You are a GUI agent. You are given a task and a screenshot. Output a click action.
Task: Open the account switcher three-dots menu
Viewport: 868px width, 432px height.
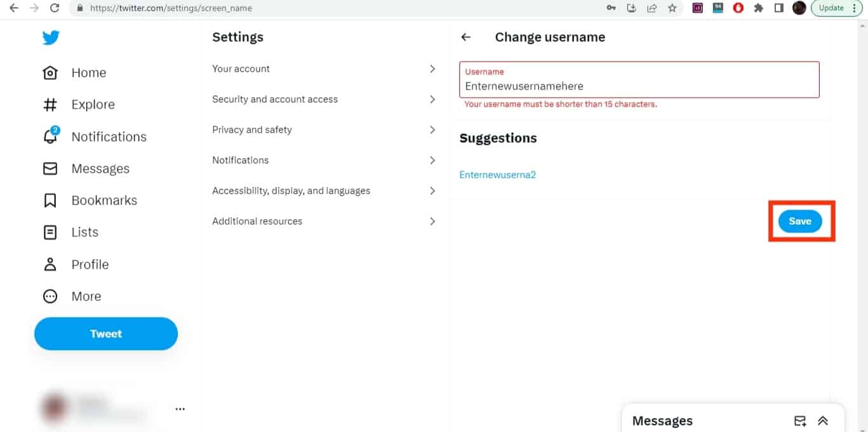[x=180, y=409]
